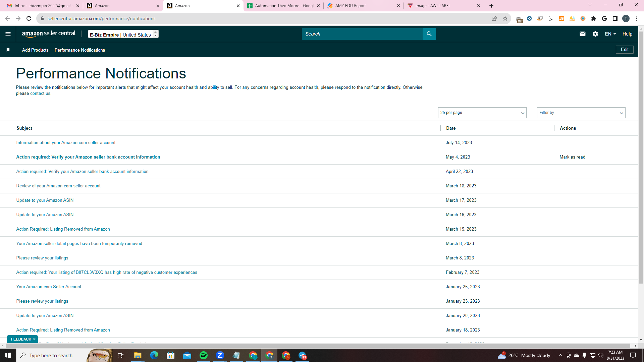Click the Seller Central search field

(362, 34)
